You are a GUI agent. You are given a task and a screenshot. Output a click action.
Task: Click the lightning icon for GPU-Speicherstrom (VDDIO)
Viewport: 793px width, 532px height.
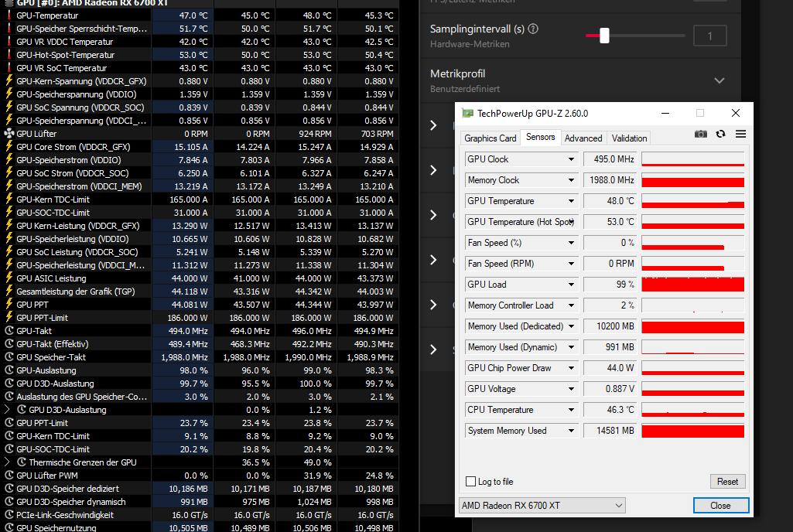(x=9, y=160)
